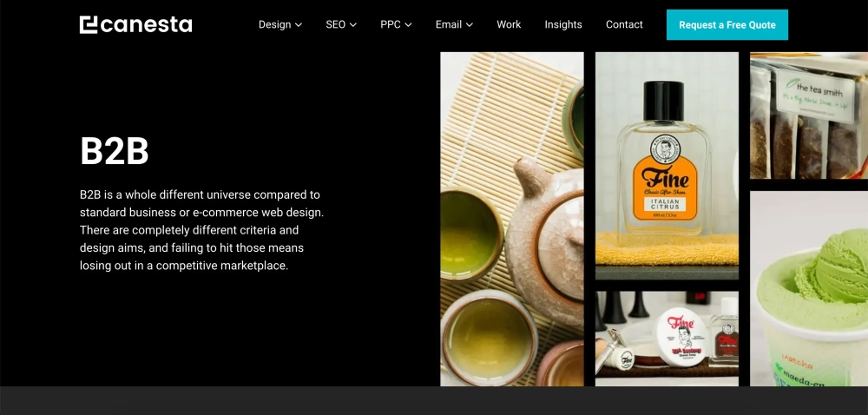The image size is (868, 415).
Task: Click the Fine shaving soap product photo
Action: coord(667,338)
